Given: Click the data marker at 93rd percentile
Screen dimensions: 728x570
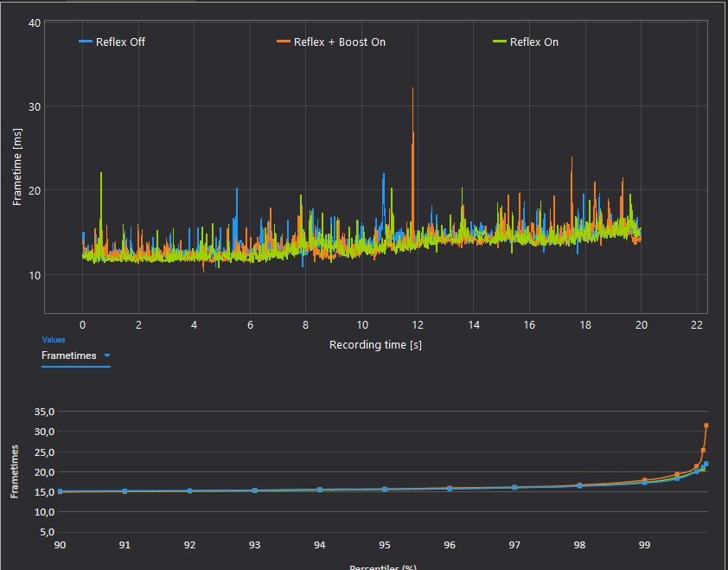Looking at the screenshot, I should (x=254, y=490).
